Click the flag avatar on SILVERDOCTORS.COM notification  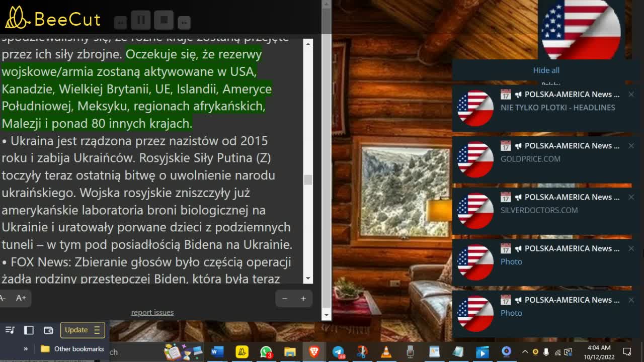coord(475,211)
